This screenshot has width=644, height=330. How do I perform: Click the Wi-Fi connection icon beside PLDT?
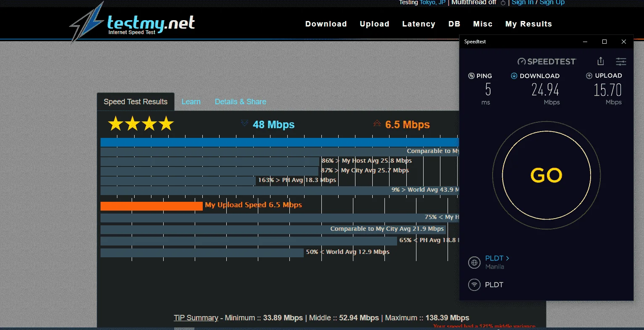(474, 285)
